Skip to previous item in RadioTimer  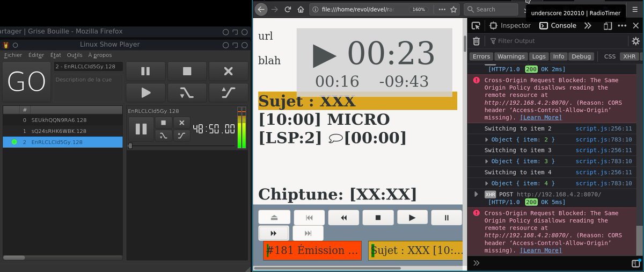pyautogui.click(x=309, y=217)
